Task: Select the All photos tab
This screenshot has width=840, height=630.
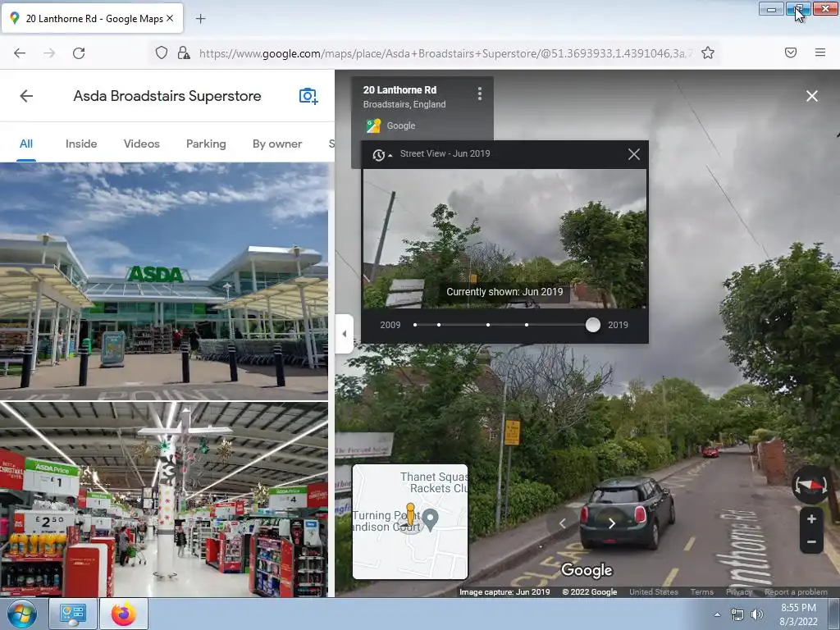Action: [x=26, y=144]
